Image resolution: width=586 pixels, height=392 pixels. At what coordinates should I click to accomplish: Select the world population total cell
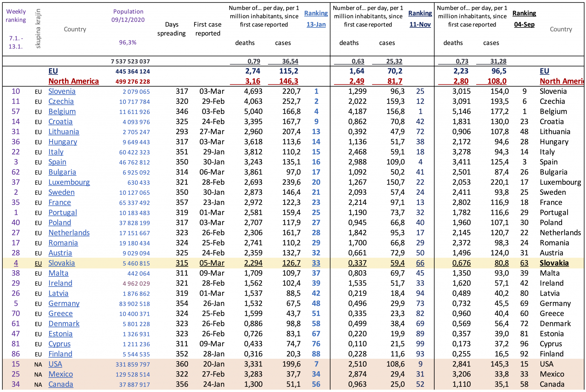[130, 62]
